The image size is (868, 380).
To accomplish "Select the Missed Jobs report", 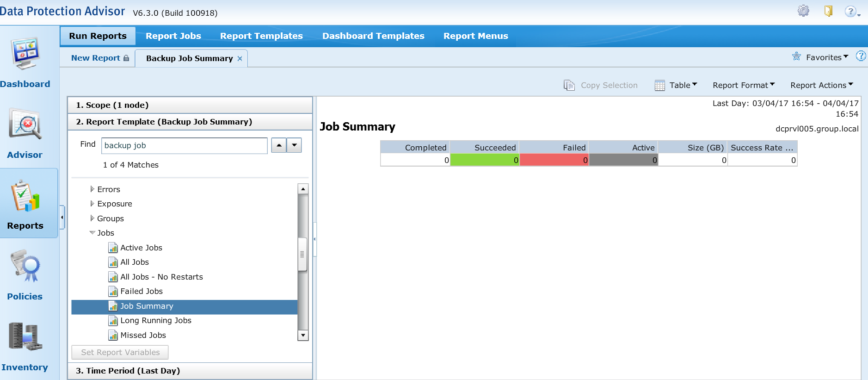I will (143, 335).
